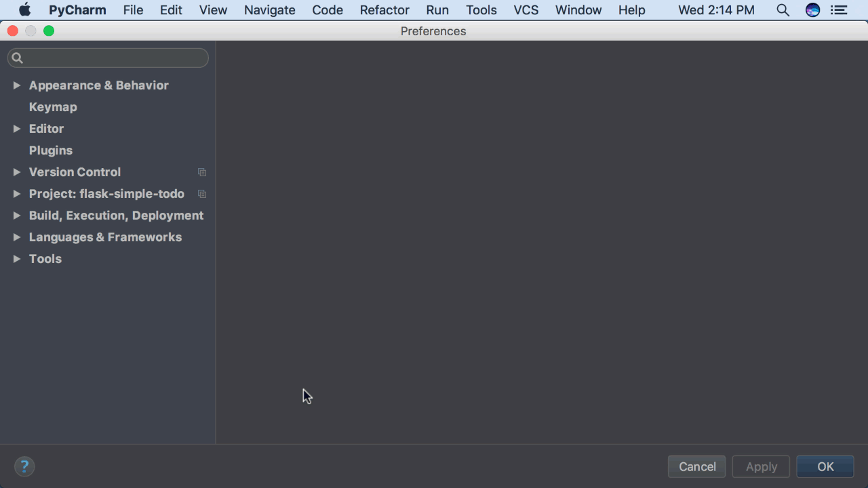Expand Build, Execution, Deployment arrow
Viewport: 868px width, 488px height.
click(x=17, y=216)
